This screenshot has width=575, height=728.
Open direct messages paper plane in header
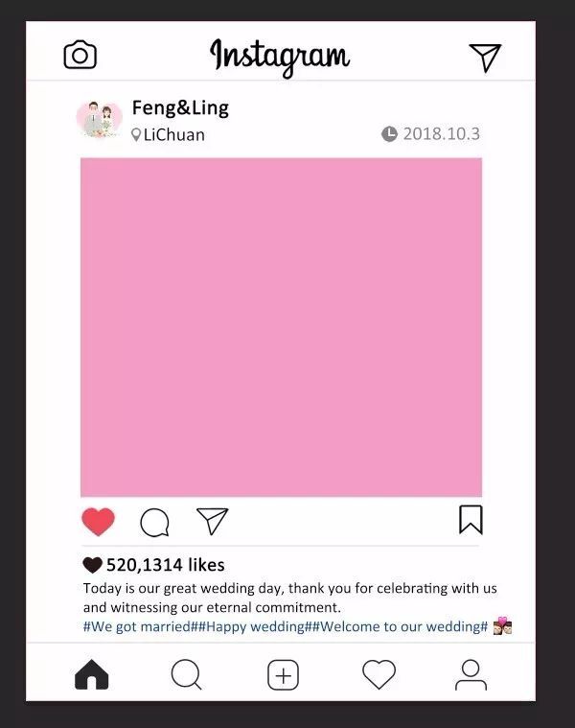click(x=485, y=58)
